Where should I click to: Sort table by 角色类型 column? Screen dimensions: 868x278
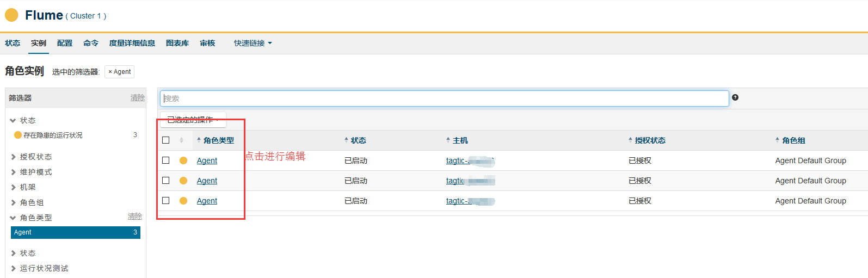pos(216,140)
